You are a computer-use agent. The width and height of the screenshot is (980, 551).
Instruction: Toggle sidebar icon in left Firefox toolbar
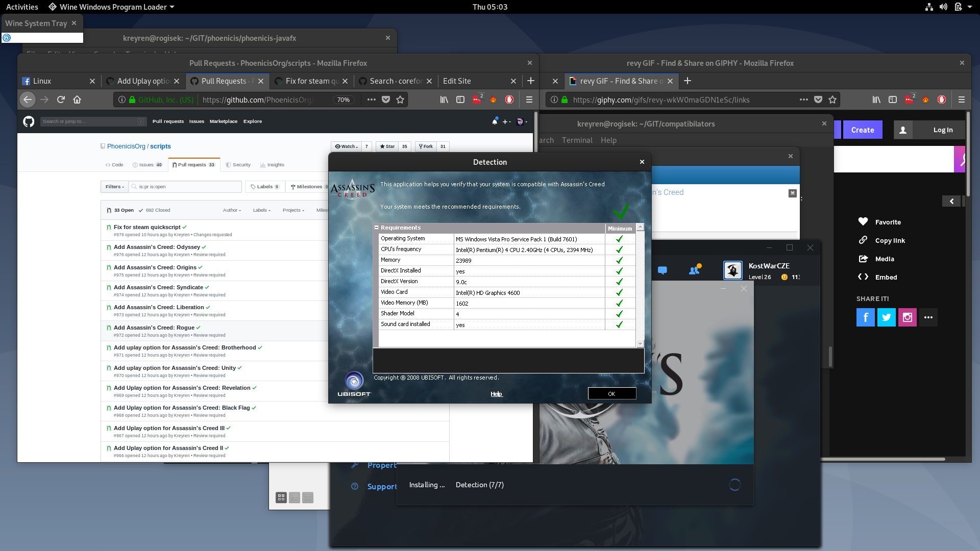click(x=460, y=99)
